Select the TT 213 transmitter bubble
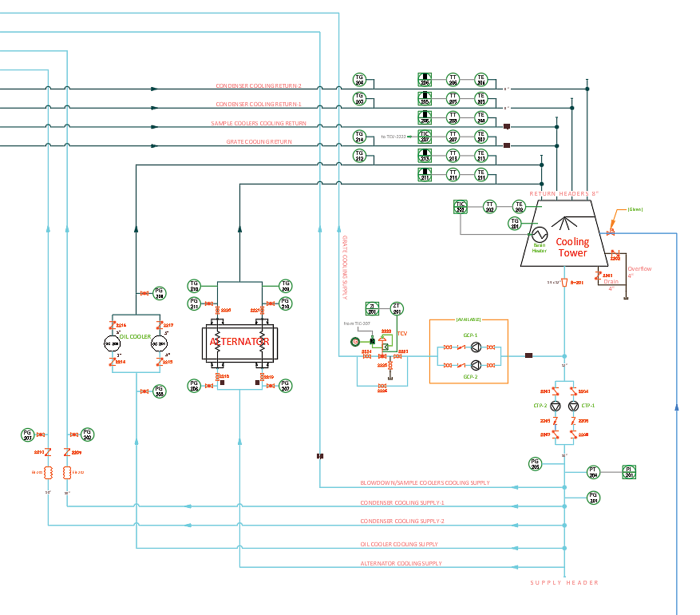This screenshot has height=615, width=700. coord(453,156)
